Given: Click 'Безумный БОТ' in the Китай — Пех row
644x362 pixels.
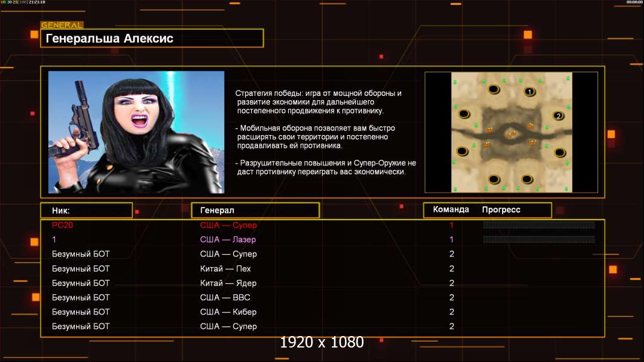Looking at the screenshot, I should pos(81,268).
